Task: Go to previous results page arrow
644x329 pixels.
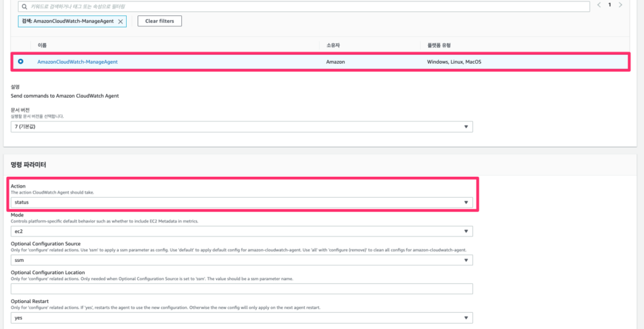Action: 599,5
